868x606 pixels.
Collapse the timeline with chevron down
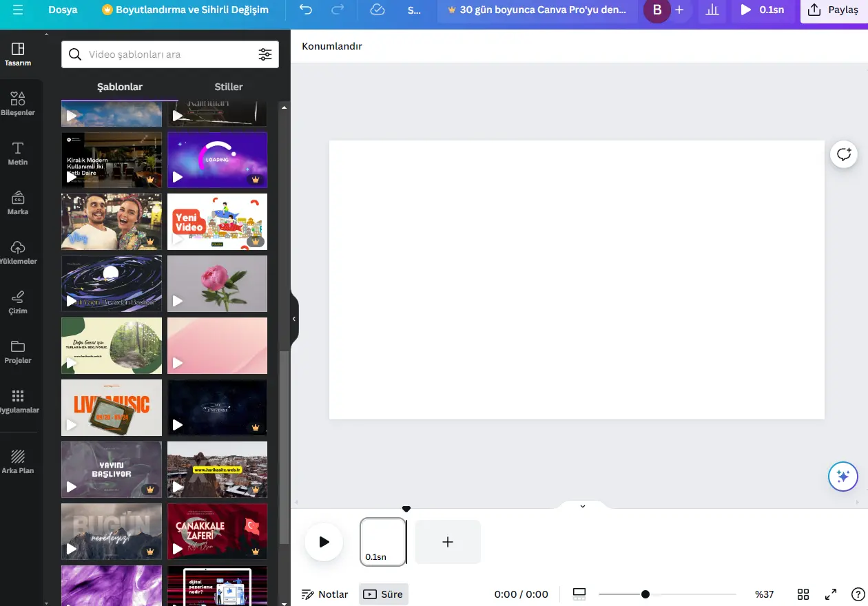tap(583, 506)
